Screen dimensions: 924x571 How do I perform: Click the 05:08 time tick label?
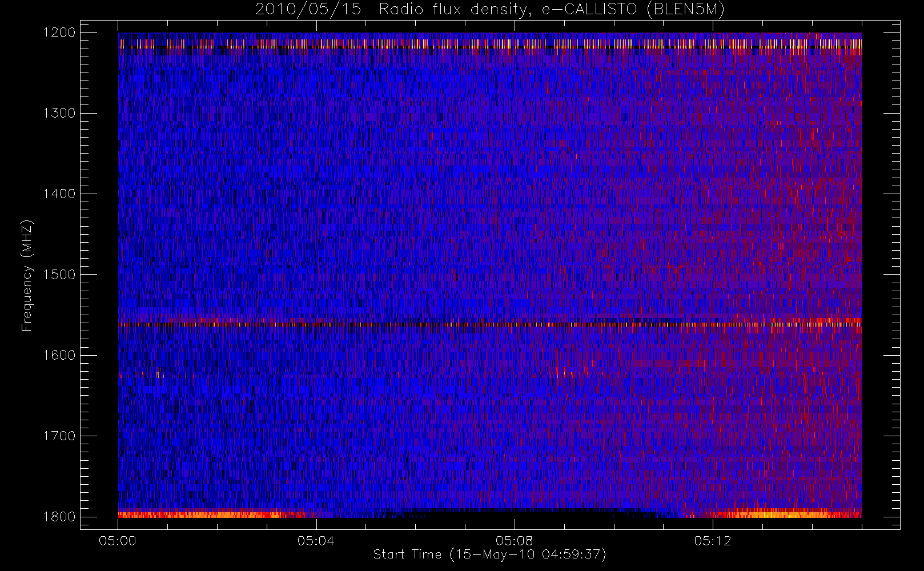514,541
